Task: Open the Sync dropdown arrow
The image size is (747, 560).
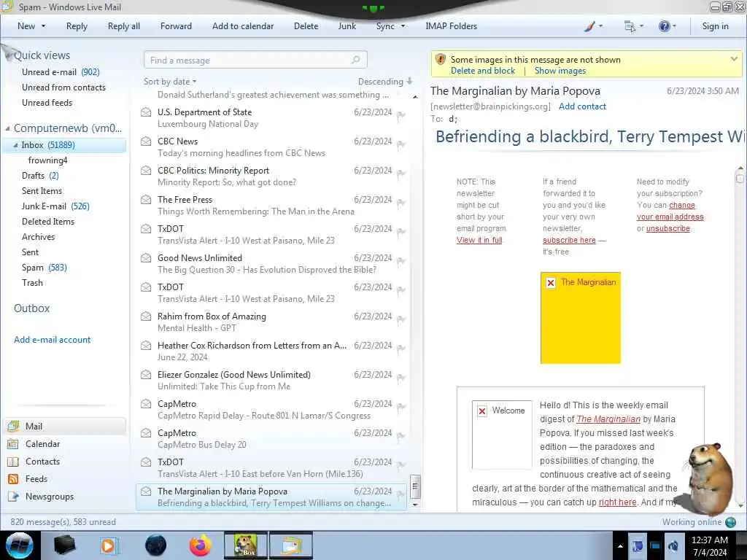Action: (x=403, y=26)
